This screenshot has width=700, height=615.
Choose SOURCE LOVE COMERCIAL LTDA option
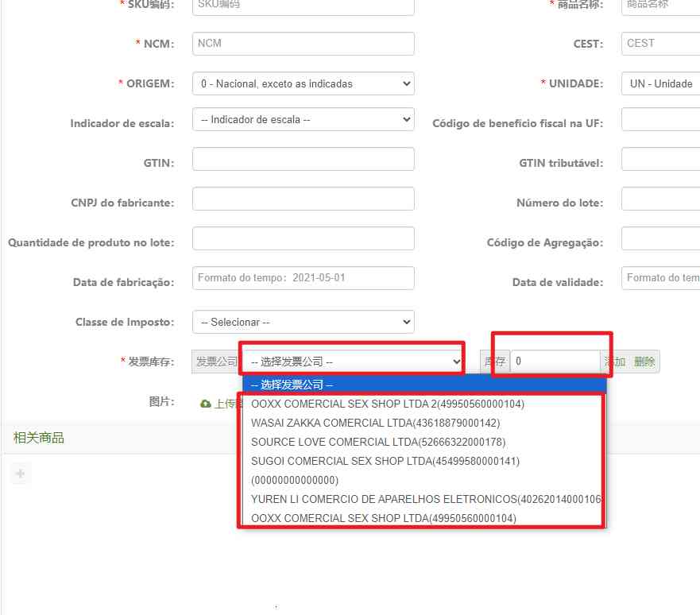(x=377, y=442)
